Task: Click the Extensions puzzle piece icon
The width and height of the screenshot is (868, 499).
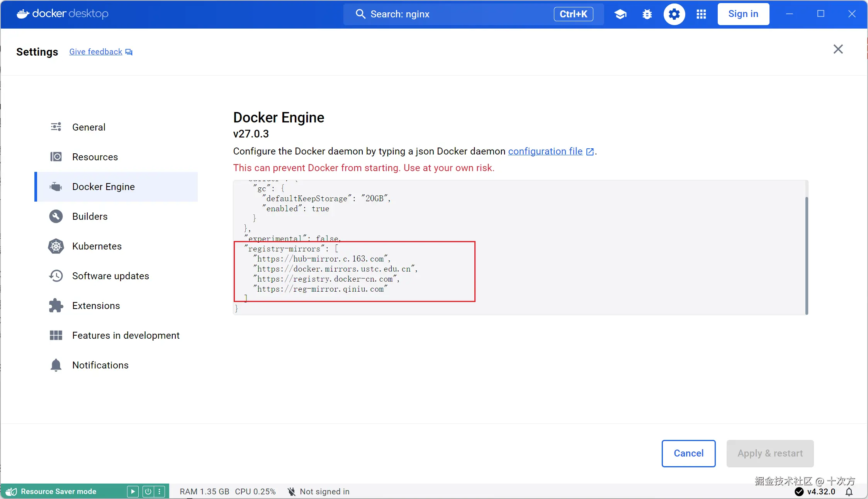Action: 56,306
